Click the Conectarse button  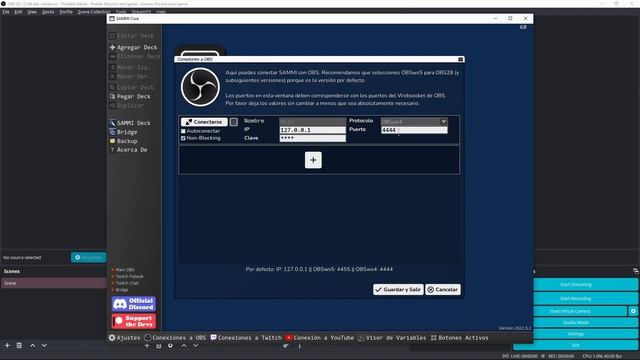click(x=204, y=122)
